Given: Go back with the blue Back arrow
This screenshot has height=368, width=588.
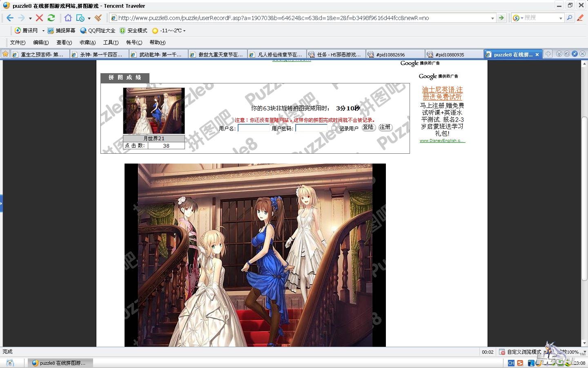Looking at the screenshot, I should coord(10,18).
